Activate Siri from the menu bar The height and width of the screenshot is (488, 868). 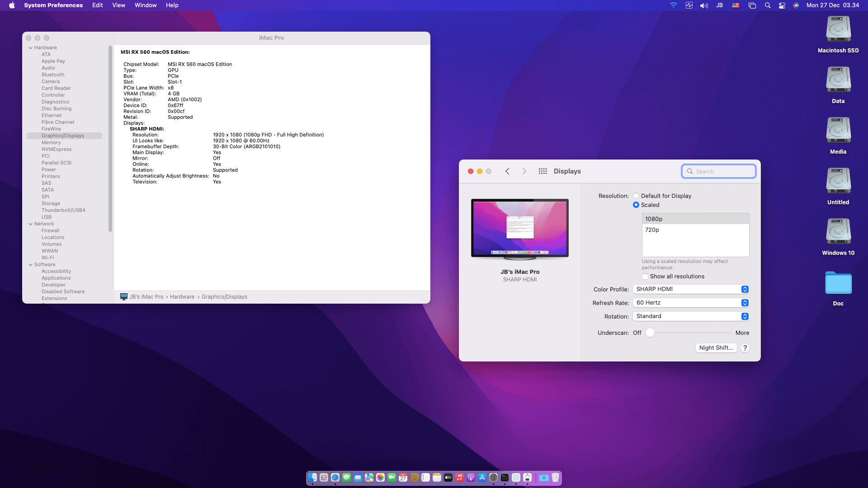[x=796, y=5]
